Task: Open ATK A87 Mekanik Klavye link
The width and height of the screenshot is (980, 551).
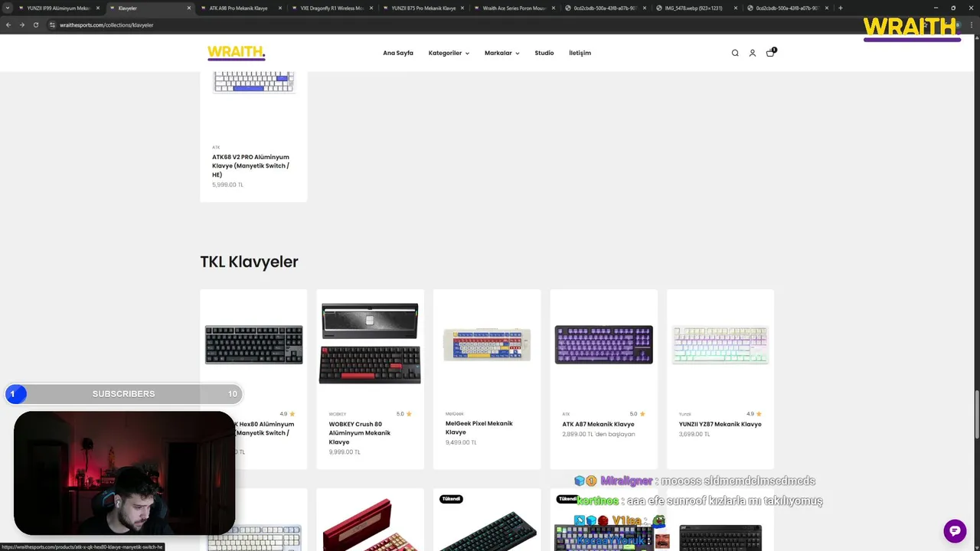Action: tap(598, 424)
